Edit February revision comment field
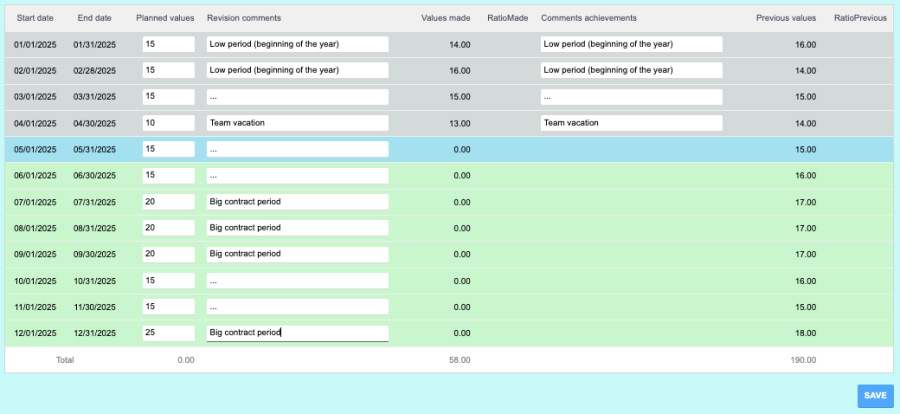The width and height of the screenshot is (900, 414). 297,71
